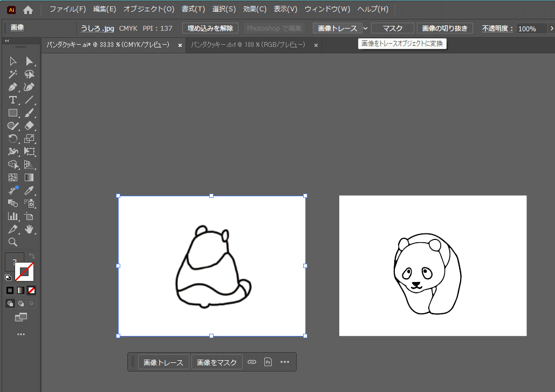Select the Shape Builder tool
The height and width of the screenshot is (392, 555).
click(x=13, y=164)
